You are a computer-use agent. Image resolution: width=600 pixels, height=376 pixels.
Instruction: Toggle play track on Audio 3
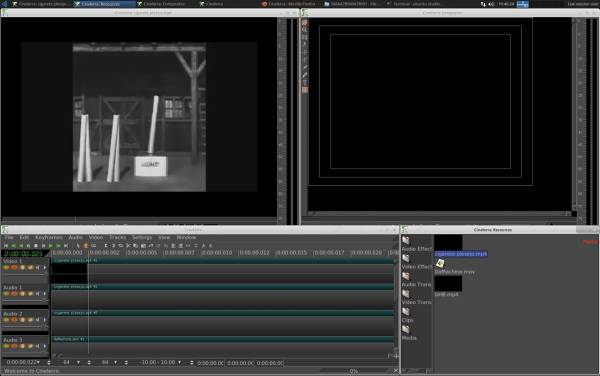pos(6,346)
